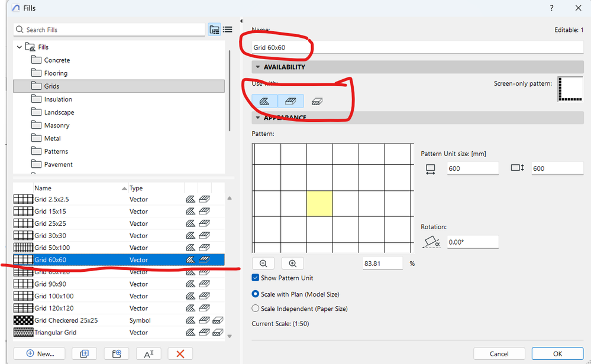This screenshot has height=364, width=591.
Task: Select Grid 2.5x2.5 fill
Action: click(x=119, y=199)
